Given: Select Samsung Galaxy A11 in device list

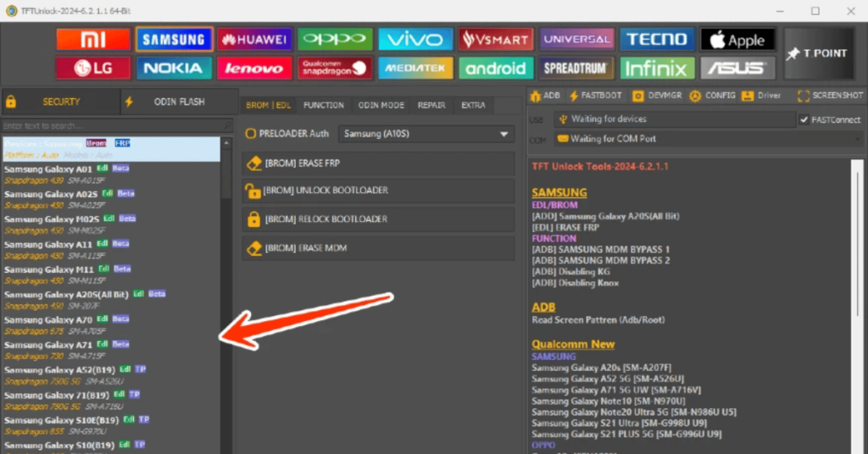Looking at the screenshot, I should coord(111,249).
